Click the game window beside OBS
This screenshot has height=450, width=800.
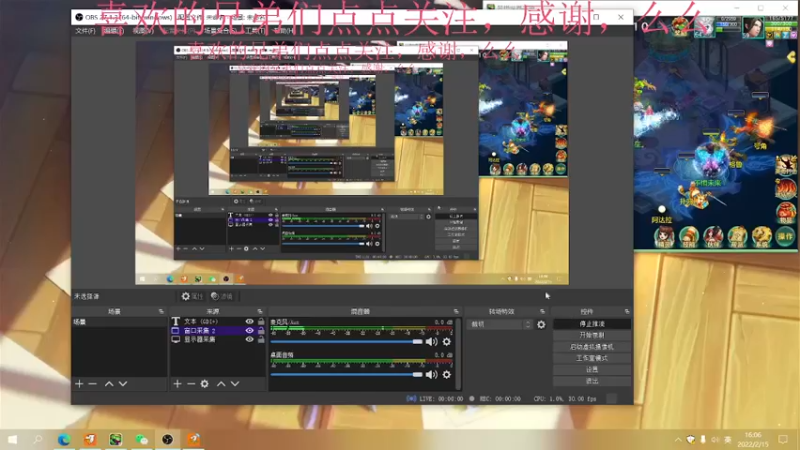pyautogui.click(x=715, y=133)
